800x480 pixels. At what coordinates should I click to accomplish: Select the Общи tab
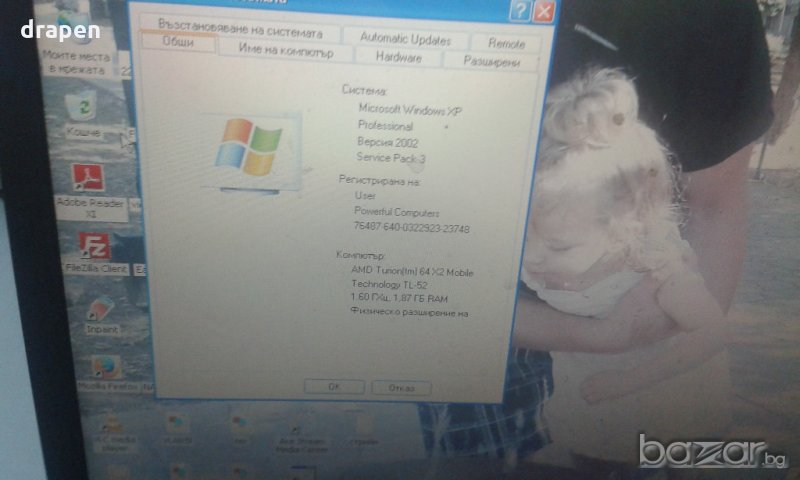(x=177, y=44)
